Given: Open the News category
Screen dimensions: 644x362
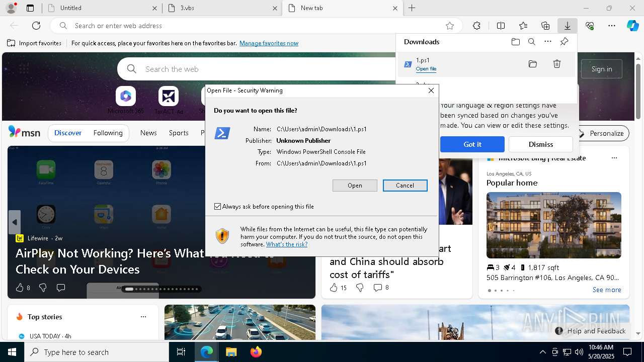Looking at the screenshot, I should (148, 133).
